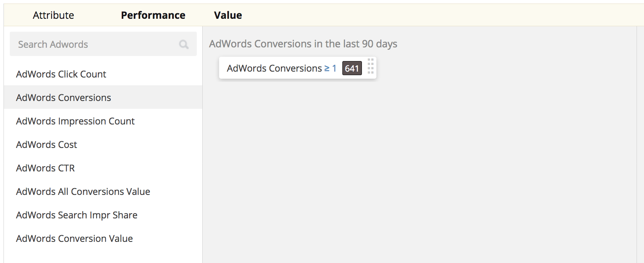Grab the drag handle on conversions chip
The image size is (644, 263).
coord(371,67)
